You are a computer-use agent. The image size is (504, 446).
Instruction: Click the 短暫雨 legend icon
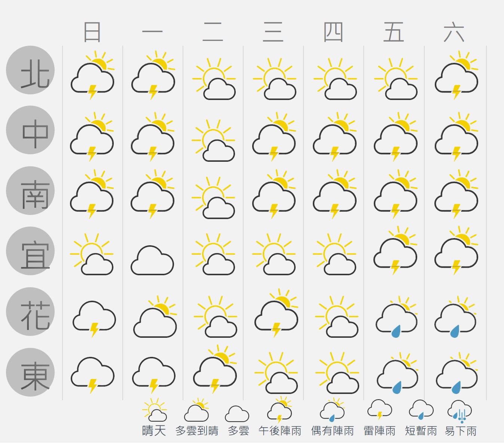[421, 410]
